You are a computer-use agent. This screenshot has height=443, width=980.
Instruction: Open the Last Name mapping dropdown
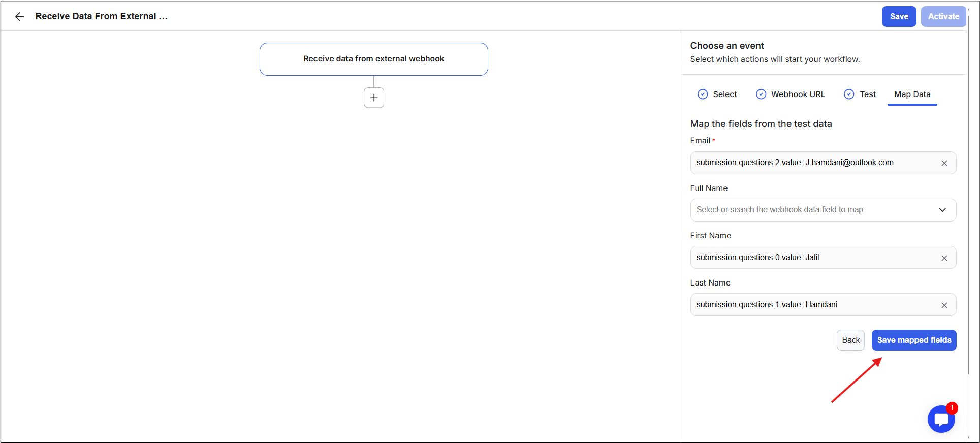tap(813, 305)
